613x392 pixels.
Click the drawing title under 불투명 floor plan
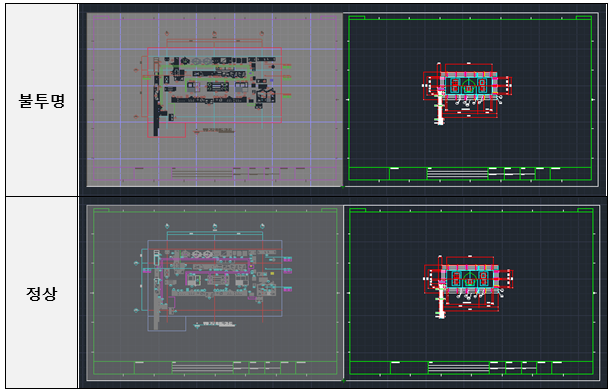(217, 130)
